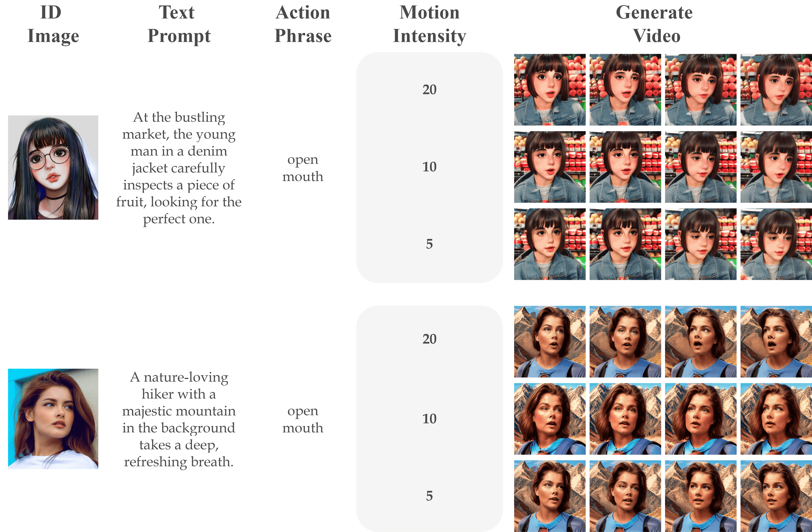Select motion intensity 5 in the market example
Viewport: 812px width, 532px height.
click(429, 244)
